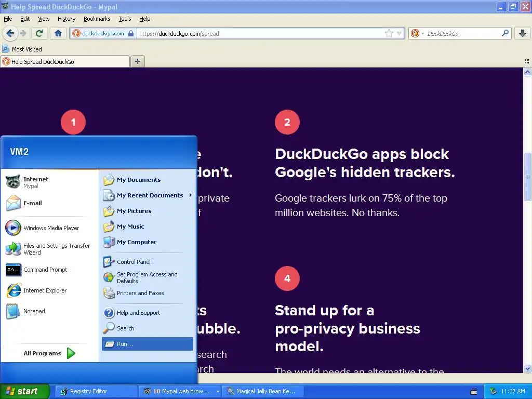The image size is (532, 399).
Task: Open the browser home page icon
Action: (x=58, y=33)
